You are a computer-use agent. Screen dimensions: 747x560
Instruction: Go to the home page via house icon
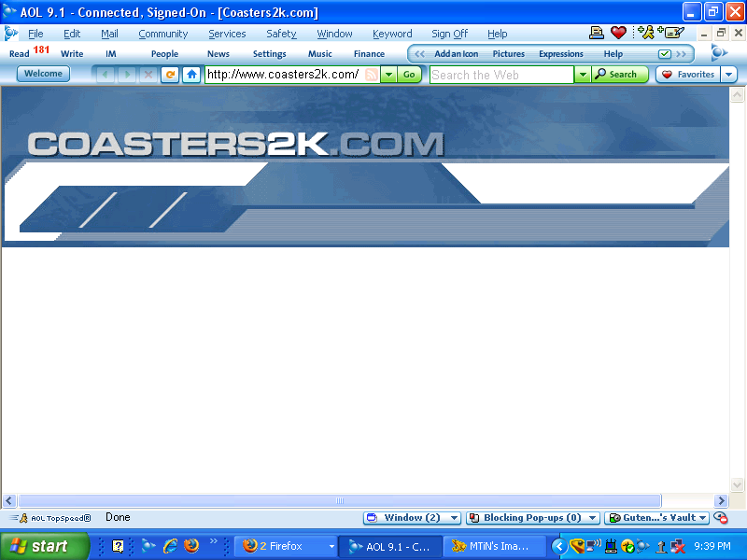191,75
